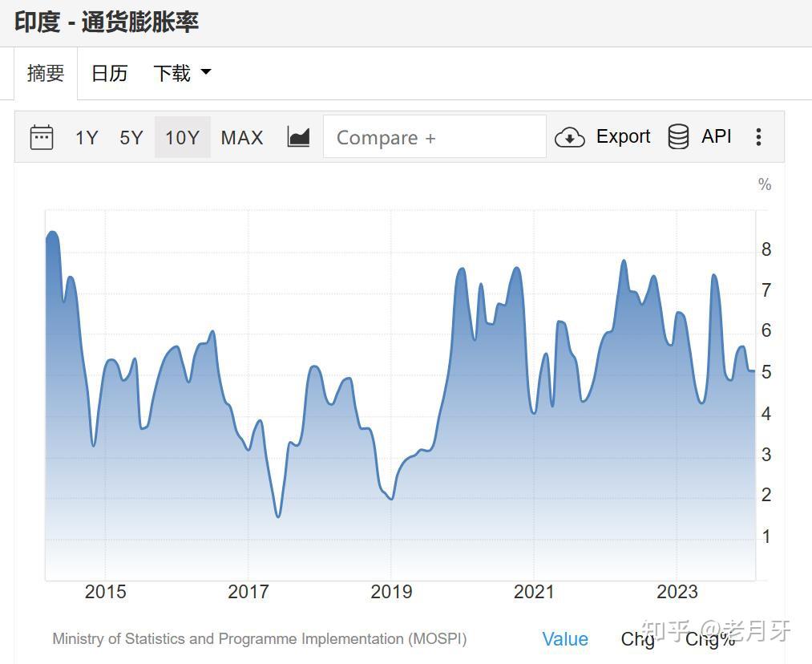Screen dimensions: 812x664
Task: Click the percent symbol above the chart axis
Action: pyautogui.click(x=763, y=184)
